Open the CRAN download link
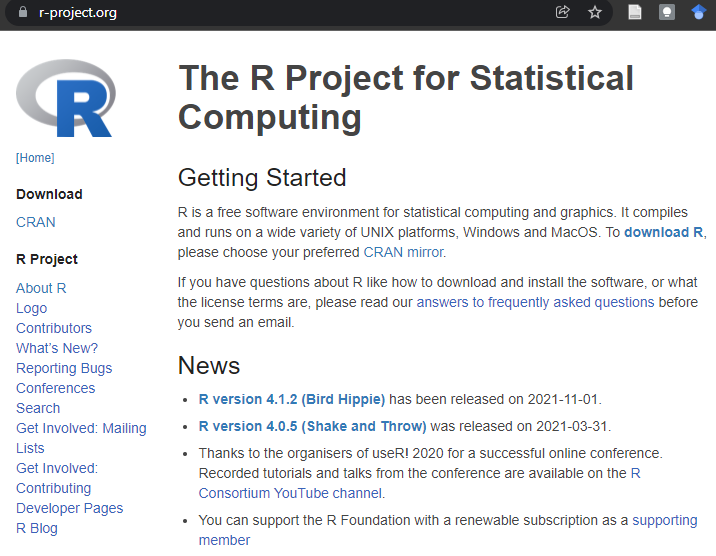The width and height of the screenshot is (716, 556). coord(36,222)
